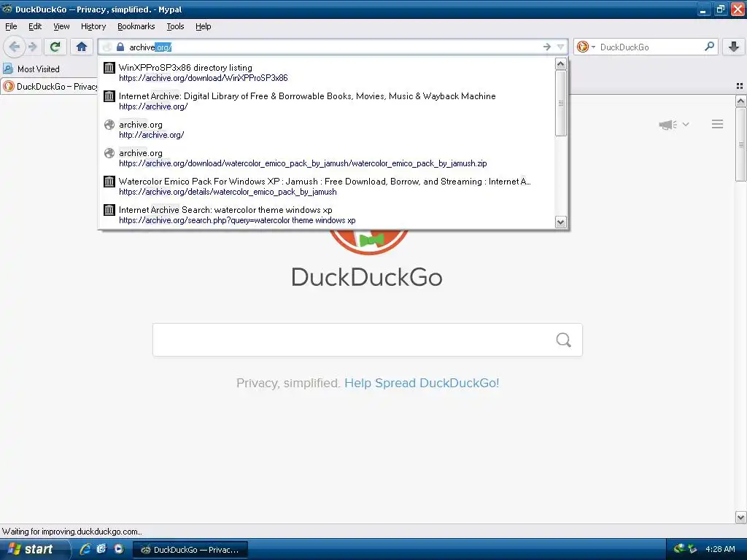747x560 pixels.
Task: Click the first system tray icon
Action: point(679,549)
